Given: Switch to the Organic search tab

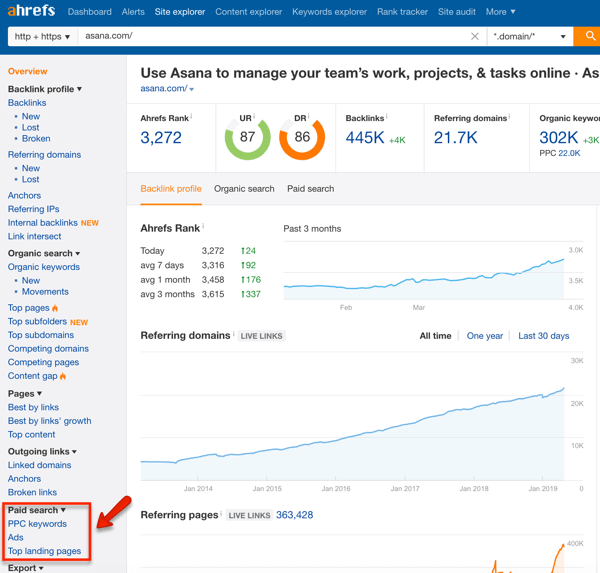Looking at the screenshot, I should click(x=244, y=189).
